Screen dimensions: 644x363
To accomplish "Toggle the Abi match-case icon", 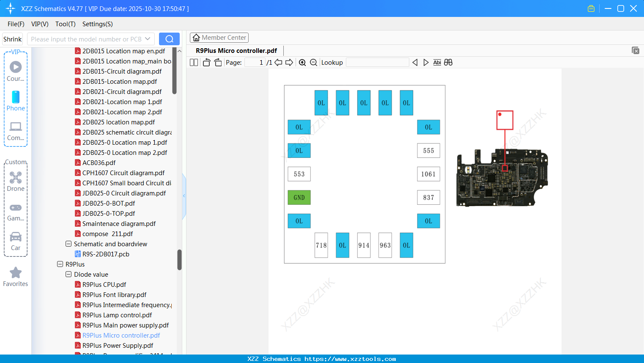I will [437, 63].
